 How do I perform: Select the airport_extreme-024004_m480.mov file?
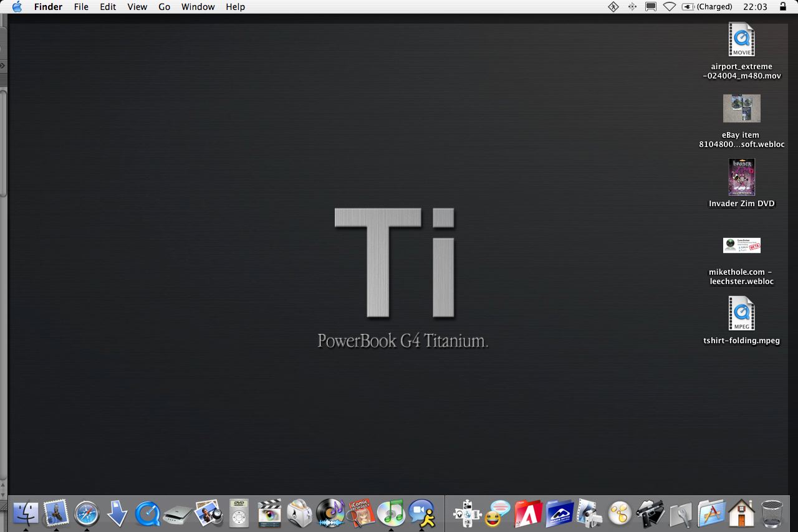(x=742, y=52)
